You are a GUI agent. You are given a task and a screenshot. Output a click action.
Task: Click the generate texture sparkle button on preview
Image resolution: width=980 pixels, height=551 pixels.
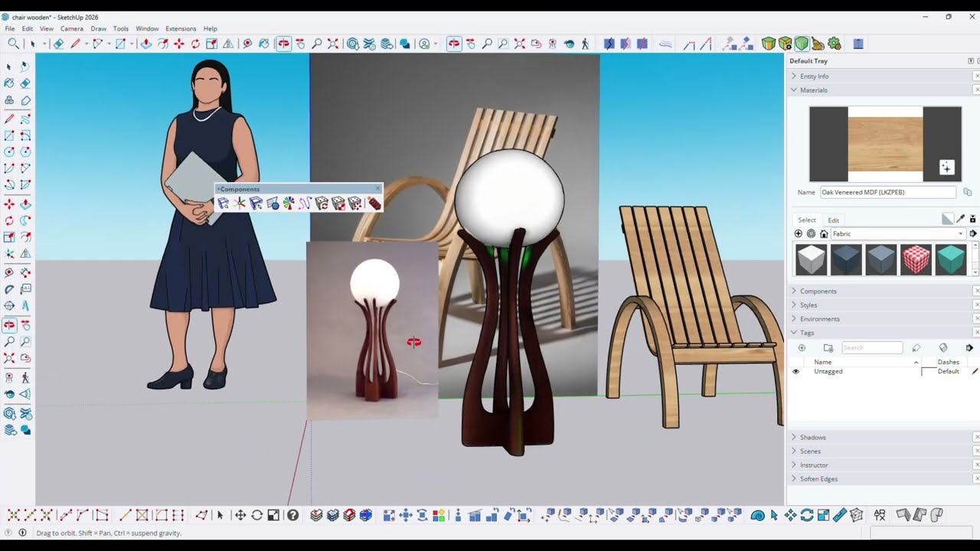(947, 168)
